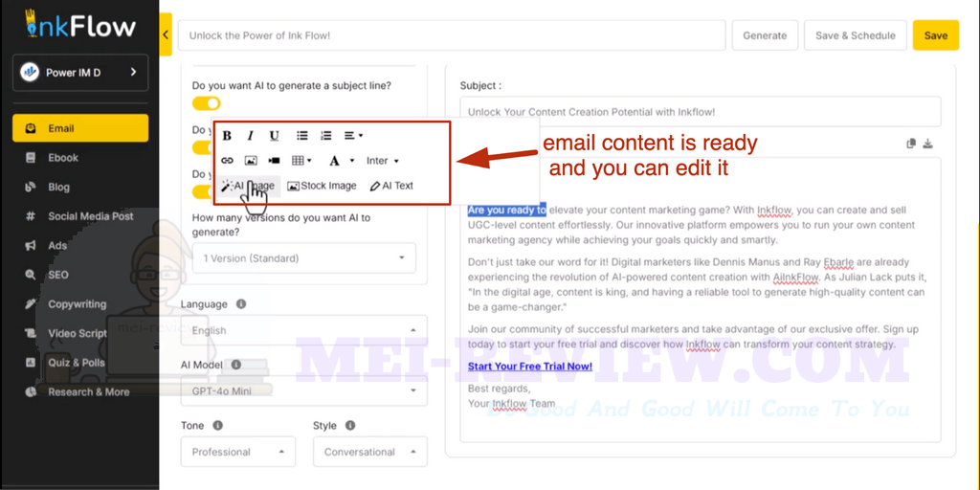
Task: Insert a hyperlink with the link icon
Action: (x=228, y=161)
